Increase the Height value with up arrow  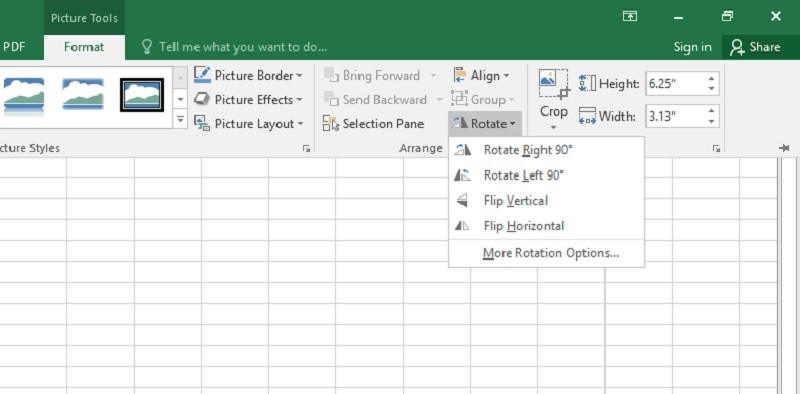[x=712, y=79]
